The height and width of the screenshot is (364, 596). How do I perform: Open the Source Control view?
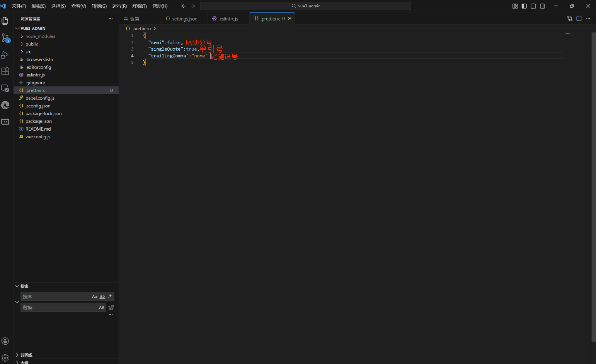pyautogui.click(x=5, y=38)
